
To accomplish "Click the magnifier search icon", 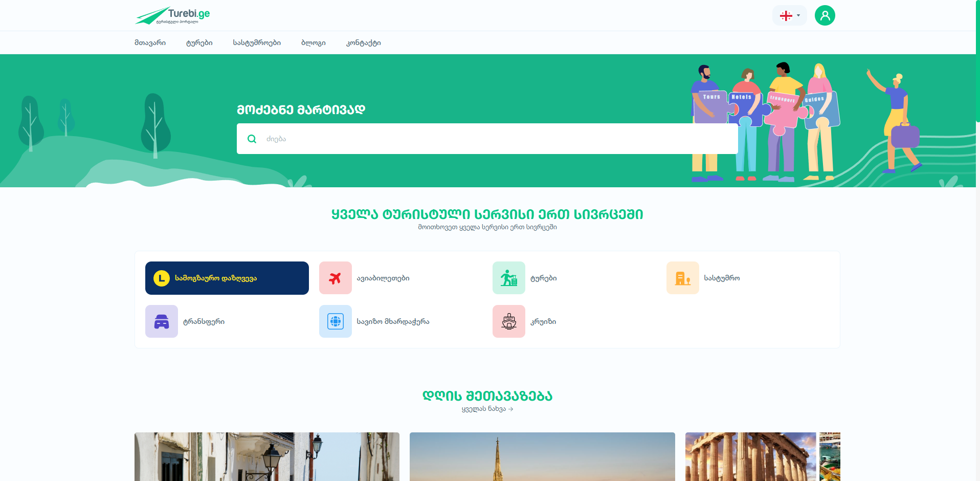I will tap(252, 139).
